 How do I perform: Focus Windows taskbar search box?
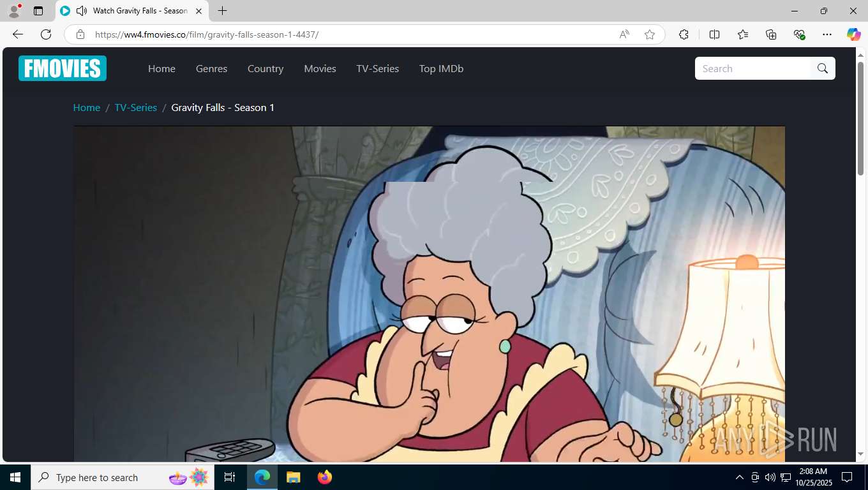pos(122,477)
